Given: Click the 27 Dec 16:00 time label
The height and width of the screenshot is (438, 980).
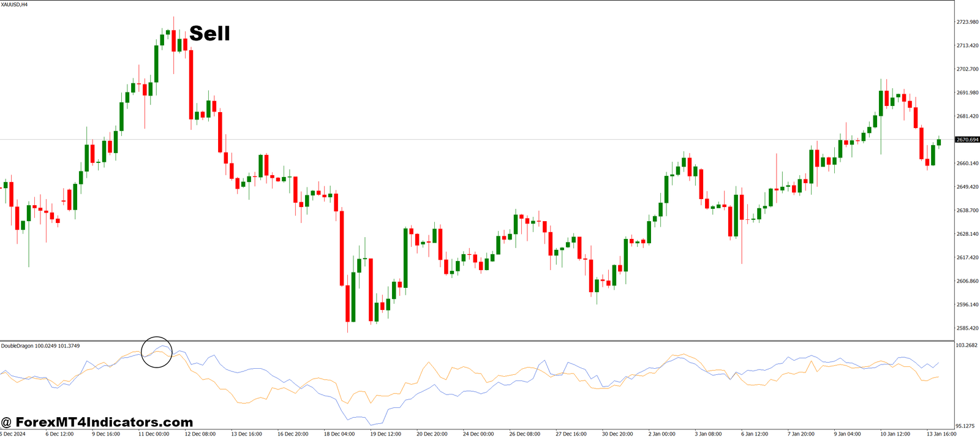Looking at the screenshot, I should tap(571, 434).
